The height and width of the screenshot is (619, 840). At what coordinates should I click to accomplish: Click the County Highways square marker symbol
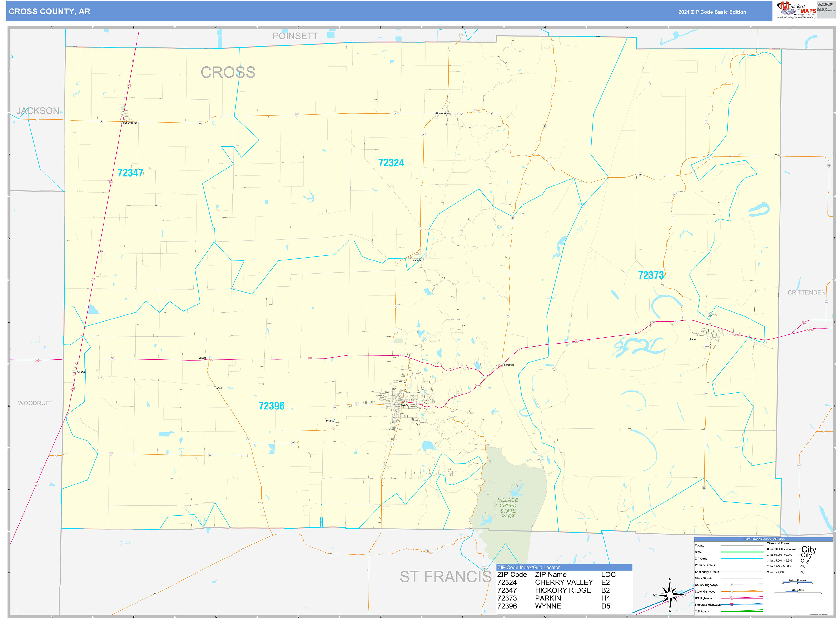tap(732, 585)
